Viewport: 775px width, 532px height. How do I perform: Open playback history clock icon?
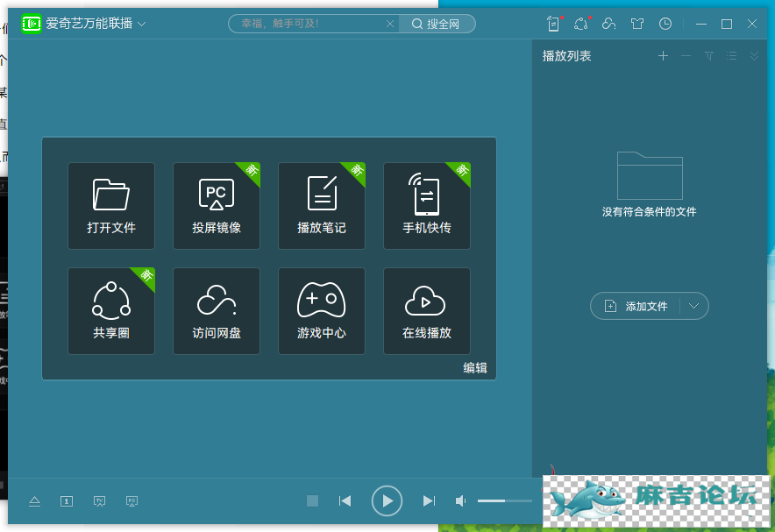pyautogui.click(x=665, y=24)
